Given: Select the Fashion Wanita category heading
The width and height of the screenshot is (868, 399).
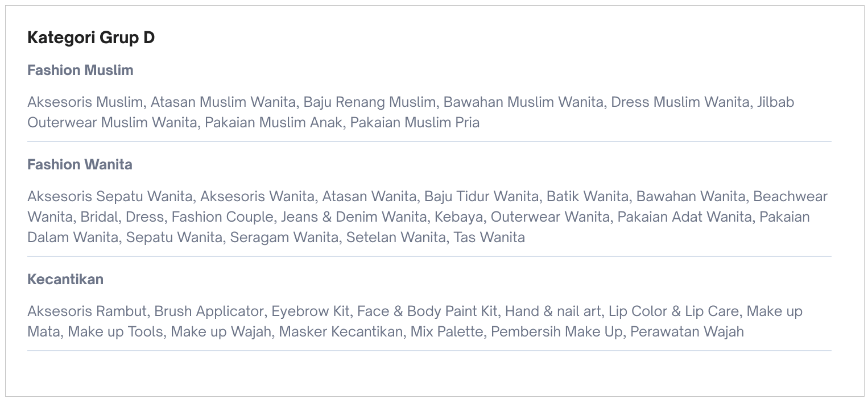Looking at the screenshot, I should (x=80, y=165).
